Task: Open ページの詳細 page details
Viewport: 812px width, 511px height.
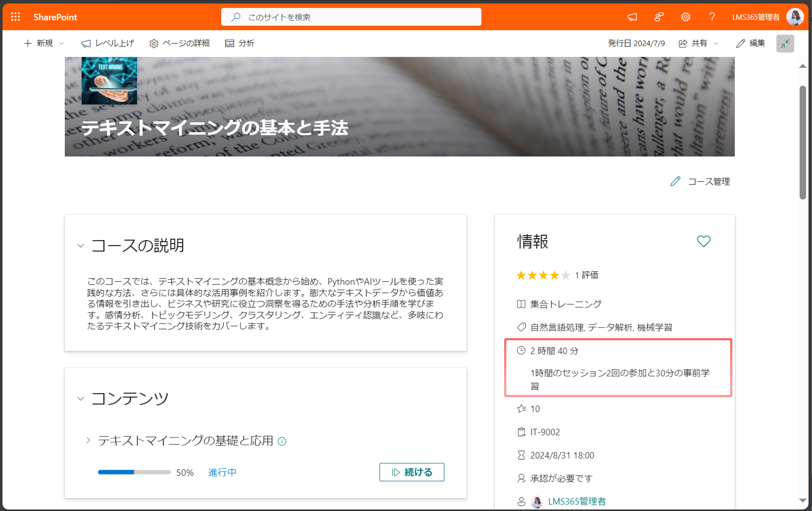Action: pos(179,43)
